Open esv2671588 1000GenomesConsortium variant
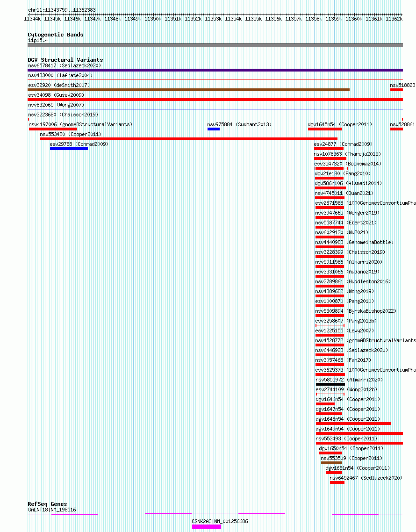 (x=366, y=203)
